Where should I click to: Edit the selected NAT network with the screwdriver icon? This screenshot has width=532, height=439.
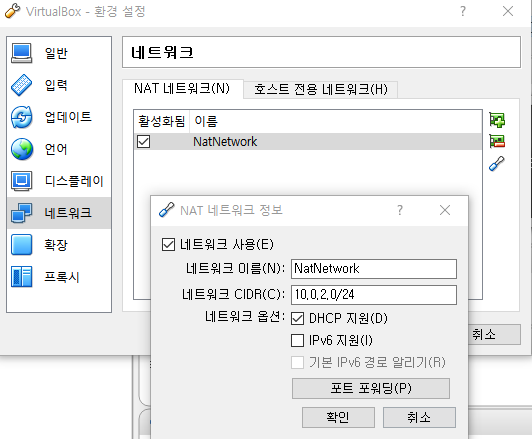pyautogui.click(x=497, y=164)
